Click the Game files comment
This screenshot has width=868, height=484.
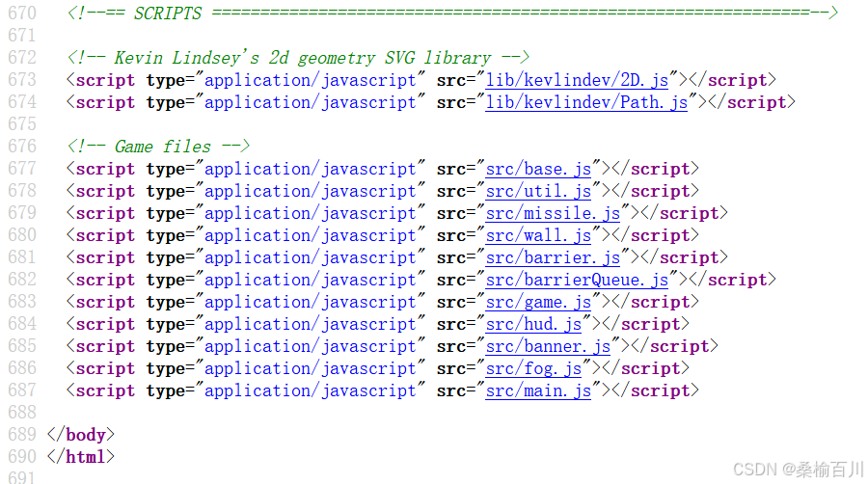158,146
